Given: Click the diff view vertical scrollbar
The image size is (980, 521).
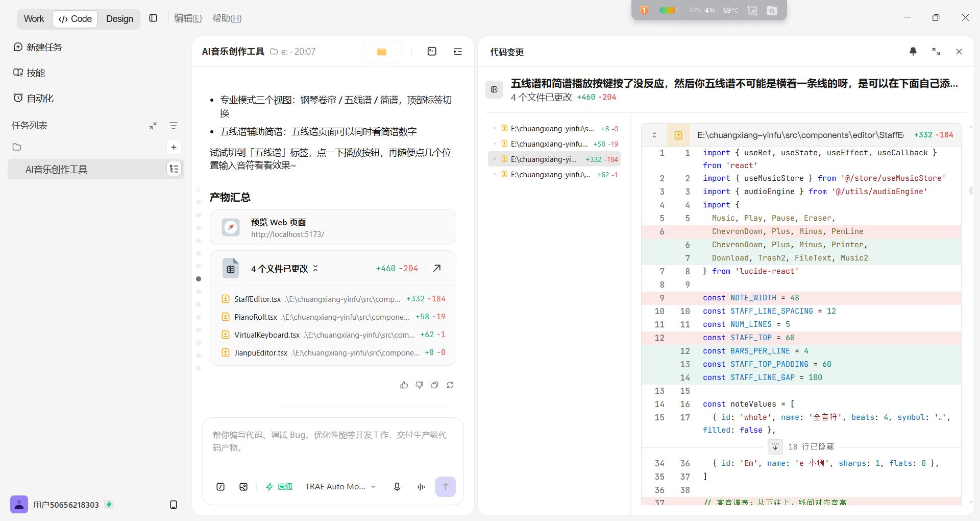Looking at the screenshot, I should 971,191.
